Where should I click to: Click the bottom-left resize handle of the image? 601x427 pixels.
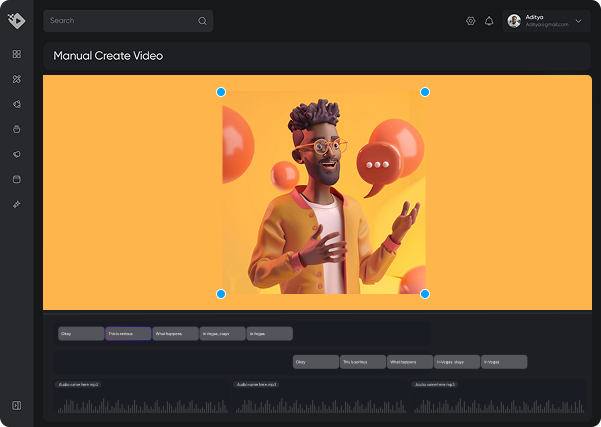click(x=221, y=294)
